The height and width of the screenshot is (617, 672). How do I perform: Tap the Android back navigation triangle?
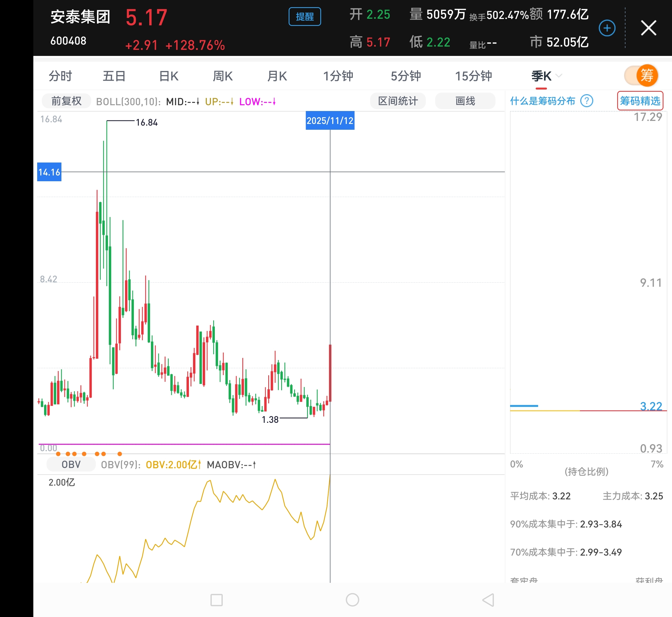[x=488, y=600]
